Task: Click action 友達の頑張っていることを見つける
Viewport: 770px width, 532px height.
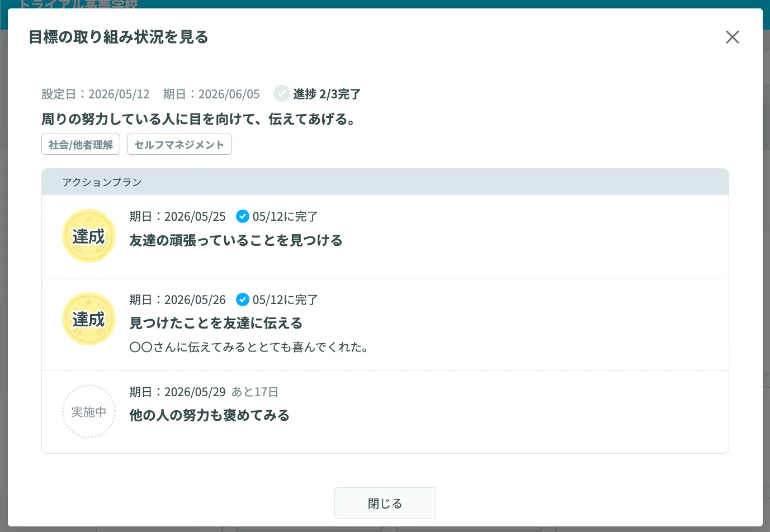Action: (x=236, y=240)
